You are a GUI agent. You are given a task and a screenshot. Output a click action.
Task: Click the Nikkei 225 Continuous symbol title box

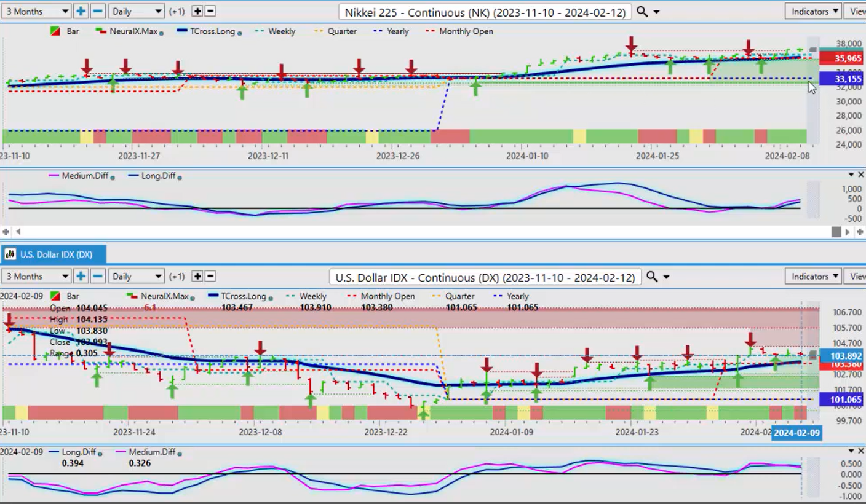point(485,12)
